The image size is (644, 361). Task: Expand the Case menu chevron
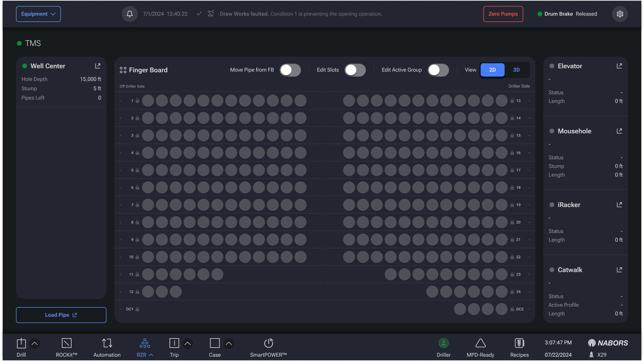[x=229, y=344]
